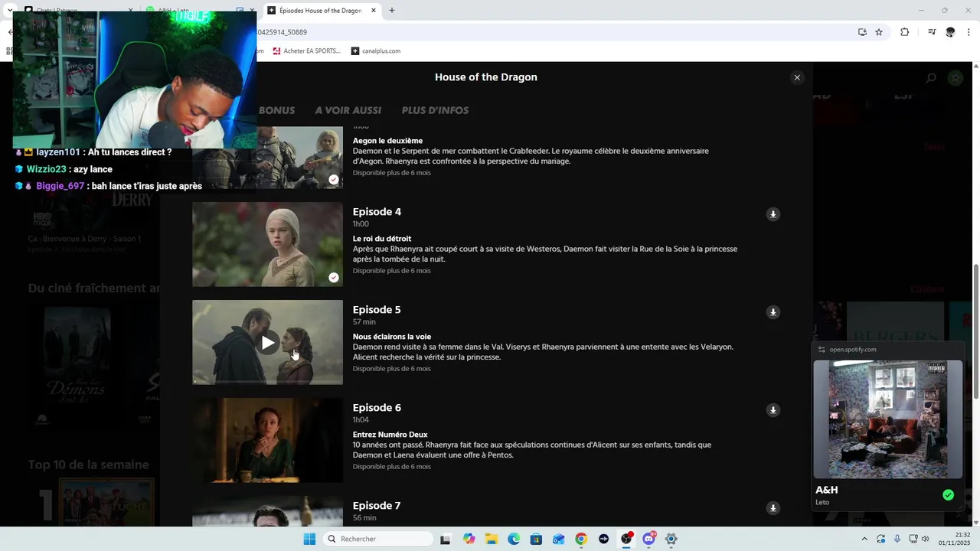This screenshot has height=551, width=980.
Task: Click the address bar URL field
Action: click(x=551, y=32)
